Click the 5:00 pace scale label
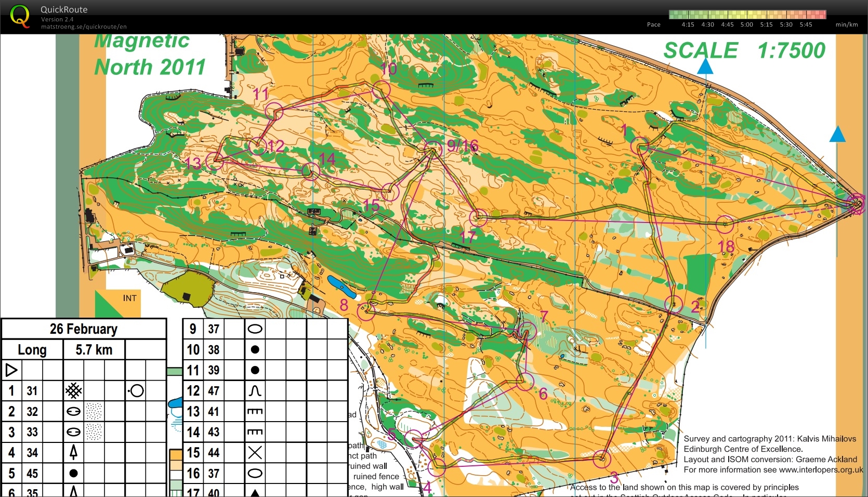Image resolution: width=868 pixels, height=497 pixels. (x=746, y=24)
